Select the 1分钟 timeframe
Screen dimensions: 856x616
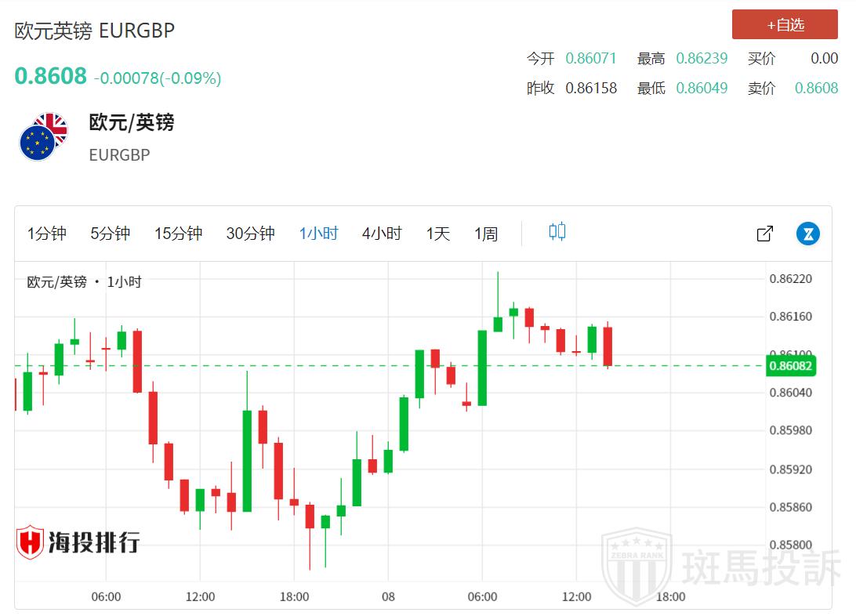[x=47, y=234]
